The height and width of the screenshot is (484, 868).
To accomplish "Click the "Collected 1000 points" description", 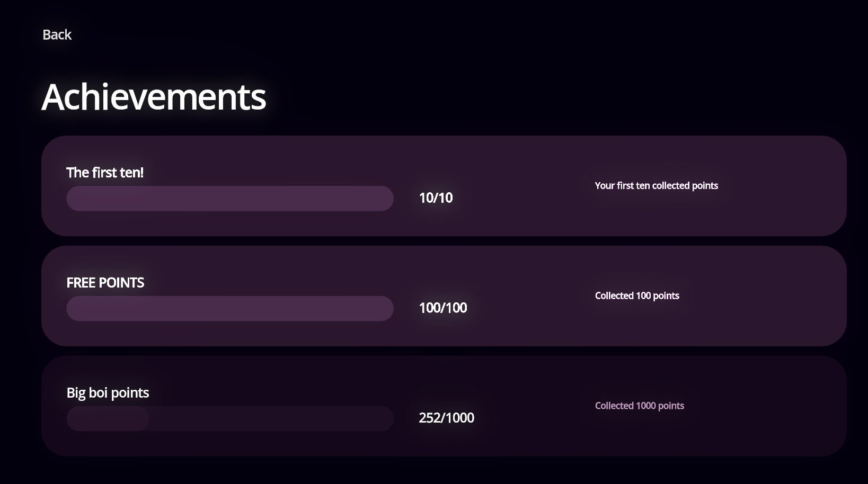I will point(639,406).
